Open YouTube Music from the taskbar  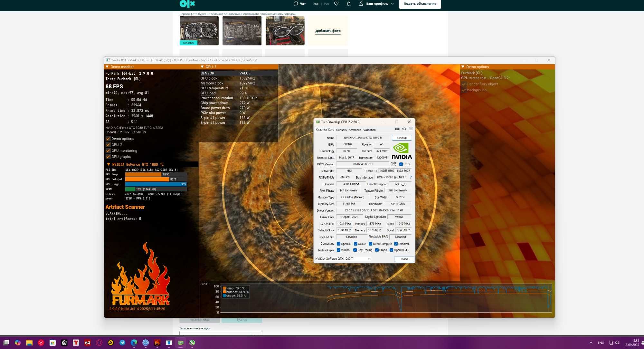tap(41, 343)
